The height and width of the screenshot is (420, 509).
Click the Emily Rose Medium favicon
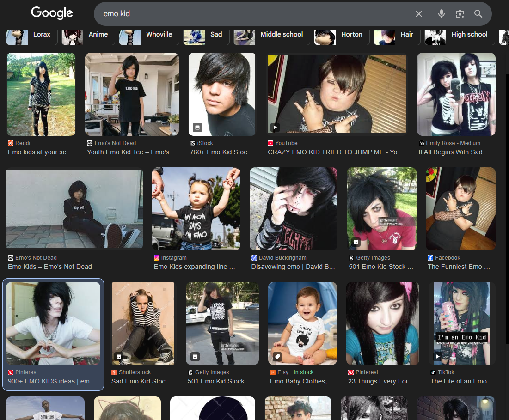tap(422, 143)
